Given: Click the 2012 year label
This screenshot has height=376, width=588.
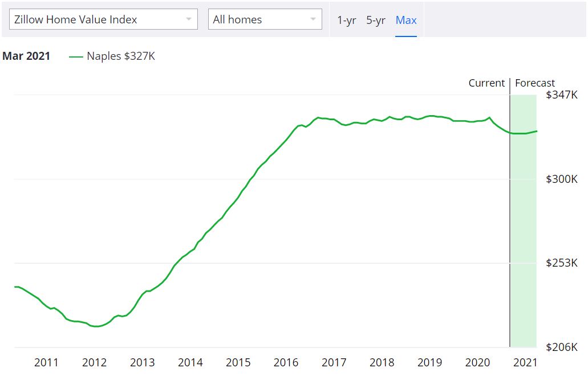Looking at the screenshot, I should (x=94, y=362).
